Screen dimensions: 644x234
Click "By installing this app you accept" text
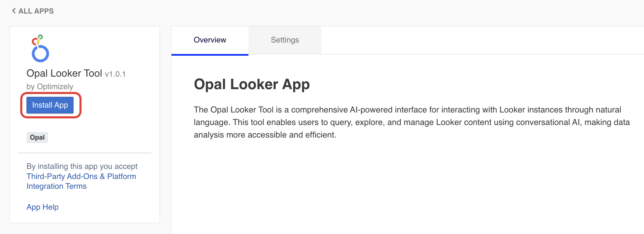coord(82,166)
